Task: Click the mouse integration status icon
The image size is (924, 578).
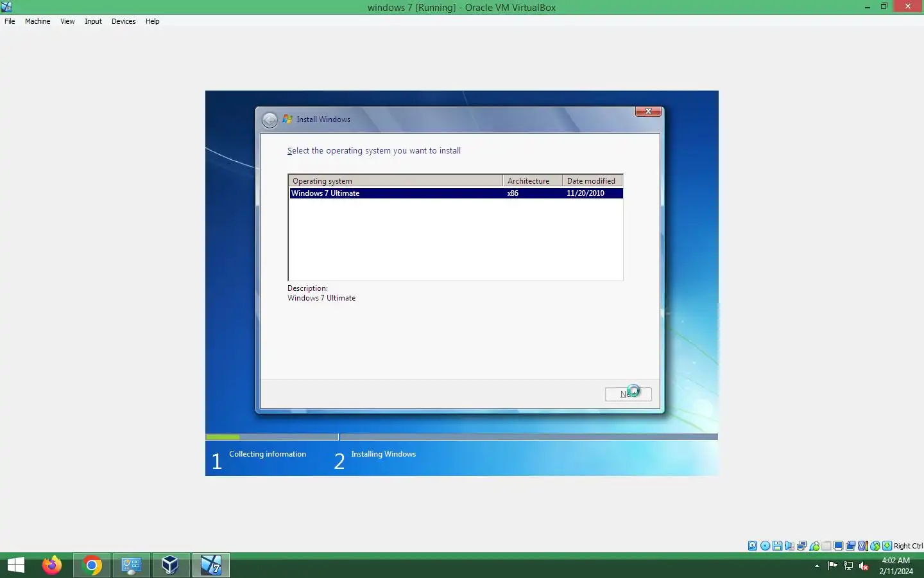Action: click(875, 546)
